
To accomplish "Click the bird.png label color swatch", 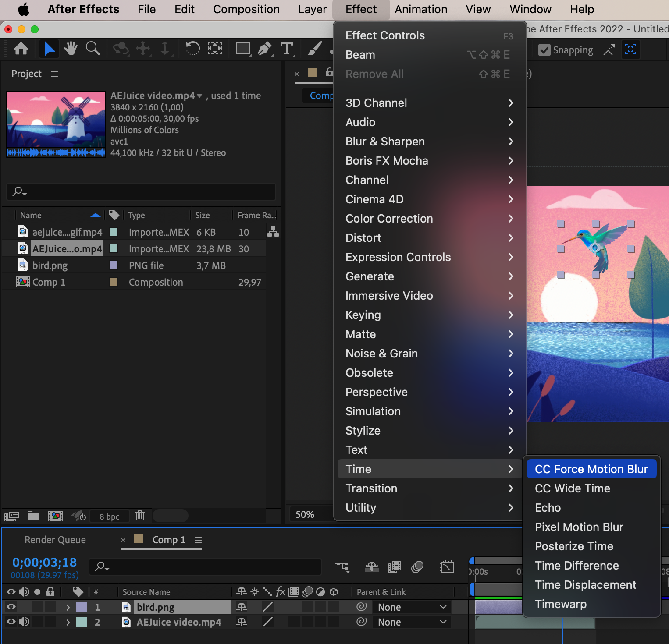I will point(82,607).
